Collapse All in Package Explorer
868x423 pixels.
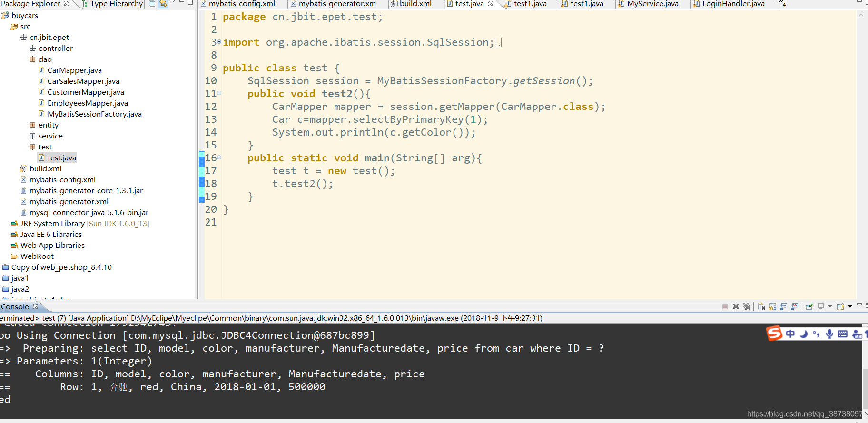coord(152,4)
